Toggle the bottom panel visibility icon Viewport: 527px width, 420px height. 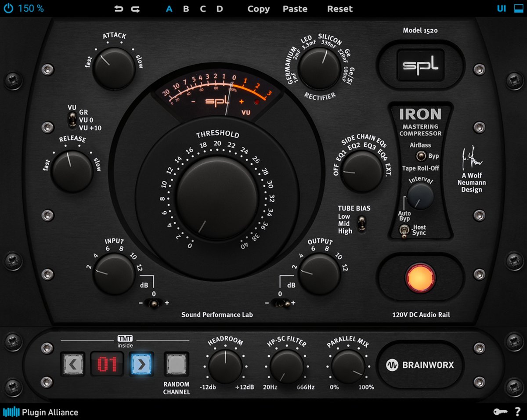click(x=518, y=8)
